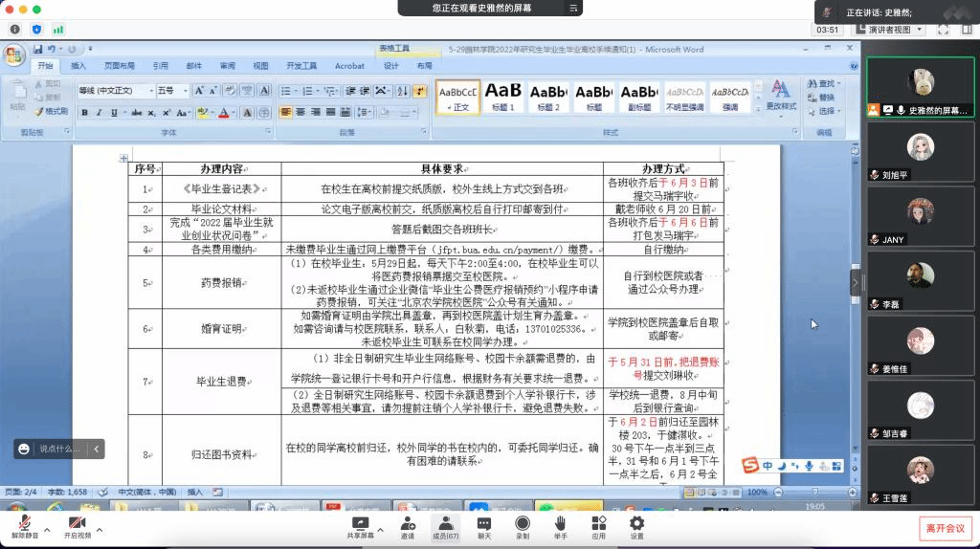Raise hand using the 举手 icon

tap(560, 523)
